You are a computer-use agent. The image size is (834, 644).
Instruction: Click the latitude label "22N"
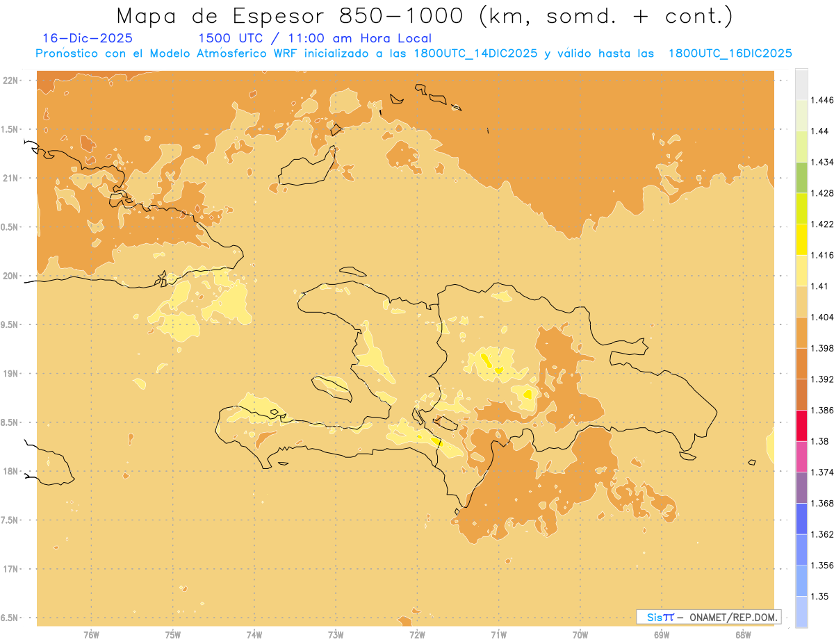10,80
